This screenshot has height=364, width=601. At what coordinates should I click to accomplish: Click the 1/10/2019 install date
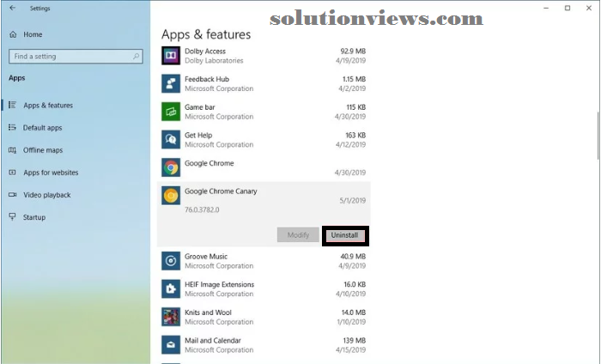[x=351, y=322]
